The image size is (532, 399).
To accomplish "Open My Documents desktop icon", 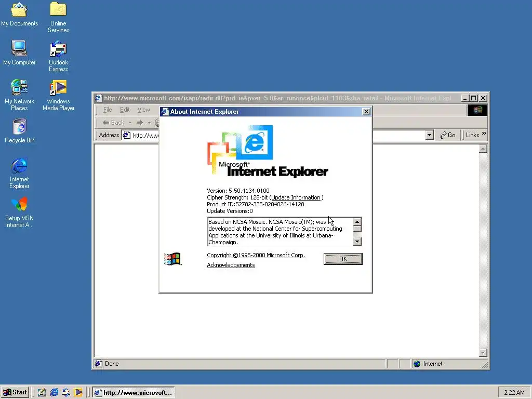I will click(19, 14).
